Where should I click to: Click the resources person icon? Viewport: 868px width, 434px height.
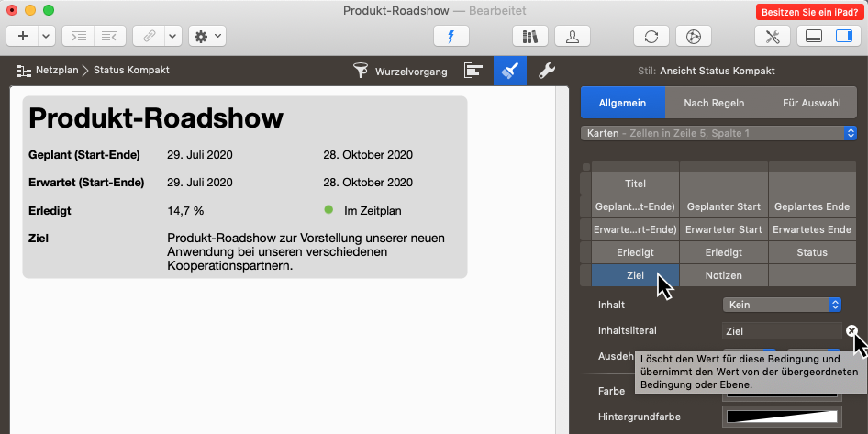pos(573,36)
